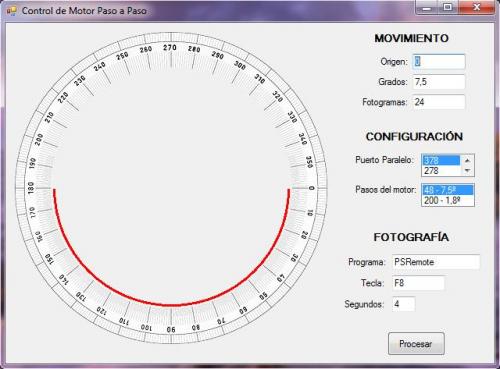Screen dimensions: 500x369
Task: Click the Programa field with PSRemote
Action: pyautogui.click(x=436, y=262)
